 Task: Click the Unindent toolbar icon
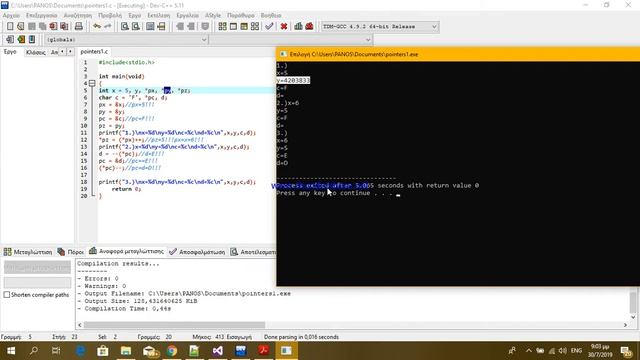coord(191,27)
